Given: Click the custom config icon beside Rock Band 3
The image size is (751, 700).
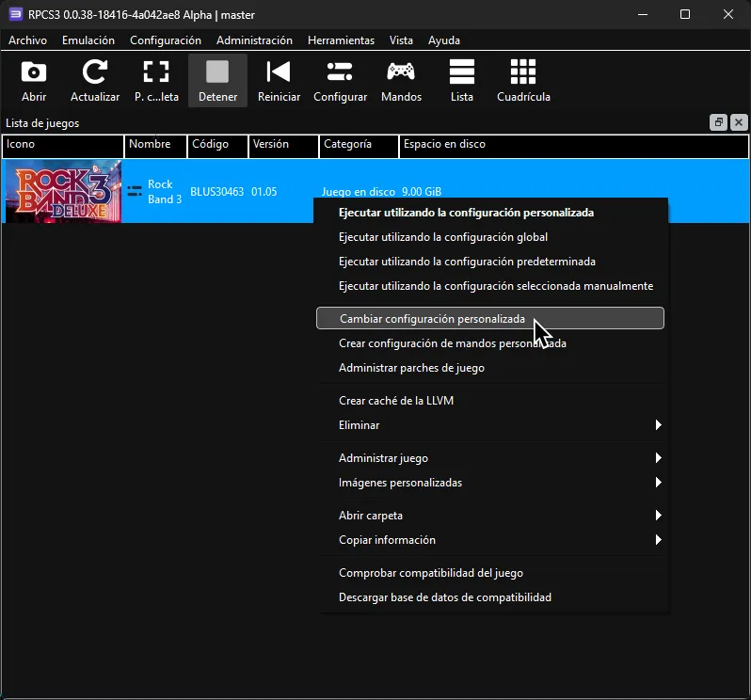Looking at the screenshot, I should tap(135, 191).
